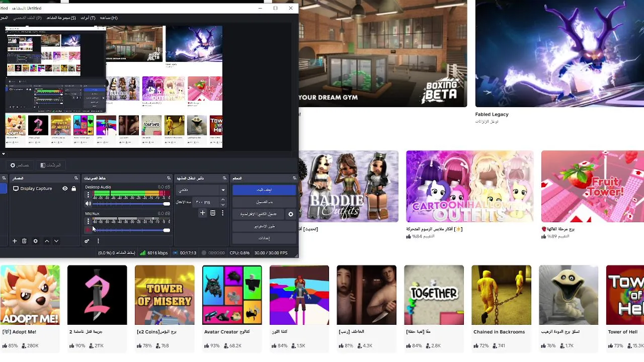Add a new source with plus icon

[15, 241]
